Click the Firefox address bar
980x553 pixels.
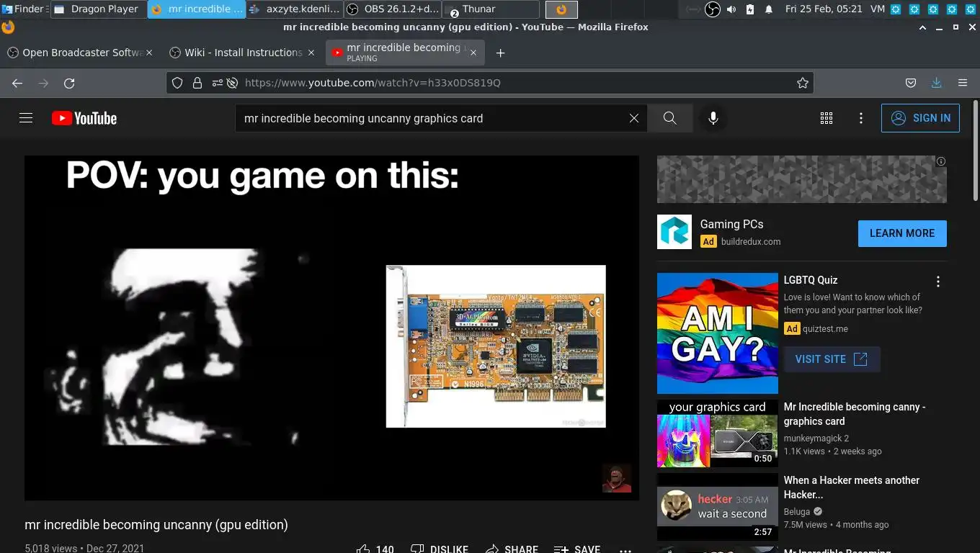coord(490,83)
